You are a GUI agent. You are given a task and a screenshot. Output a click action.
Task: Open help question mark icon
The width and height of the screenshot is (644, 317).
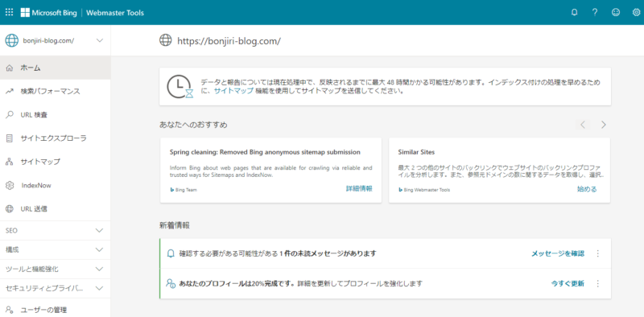click(x=595, y=12)
